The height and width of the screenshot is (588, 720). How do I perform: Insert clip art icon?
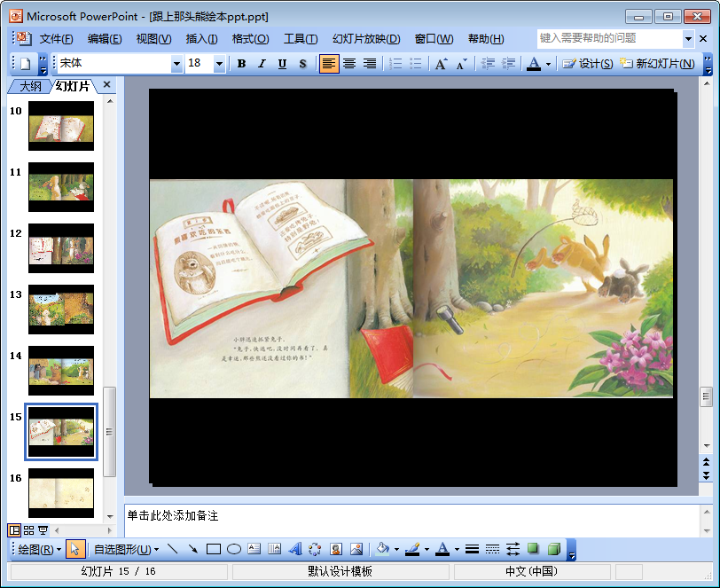coord(336,549)
